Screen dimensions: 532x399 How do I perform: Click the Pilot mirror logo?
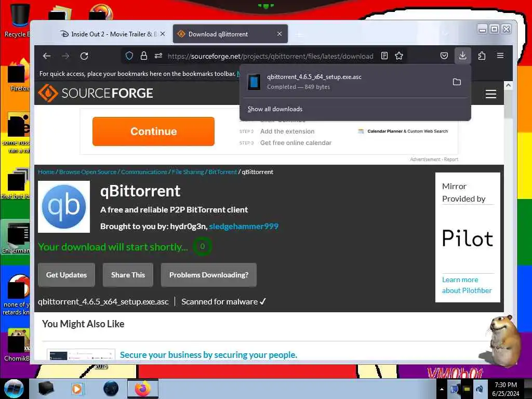click(468, 238)
